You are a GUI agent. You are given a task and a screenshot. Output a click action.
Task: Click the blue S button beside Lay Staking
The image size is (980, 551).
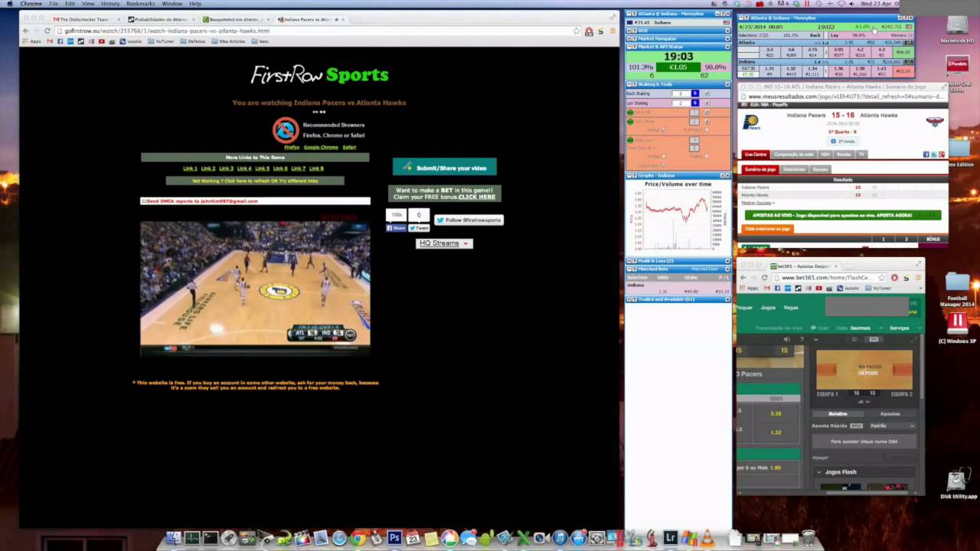pyautogui.click(x=694, y=103)
